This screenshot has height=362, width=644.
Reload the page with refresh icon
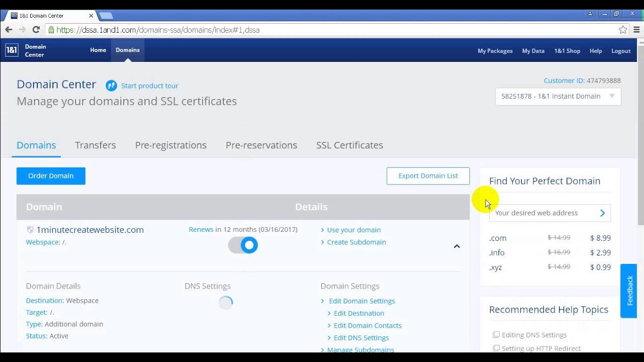(x=36, y=30)
